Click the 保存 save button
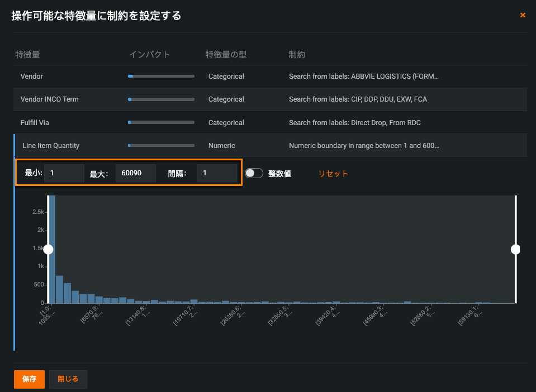This screenshot has width=536, height=392. pos(29,379)
